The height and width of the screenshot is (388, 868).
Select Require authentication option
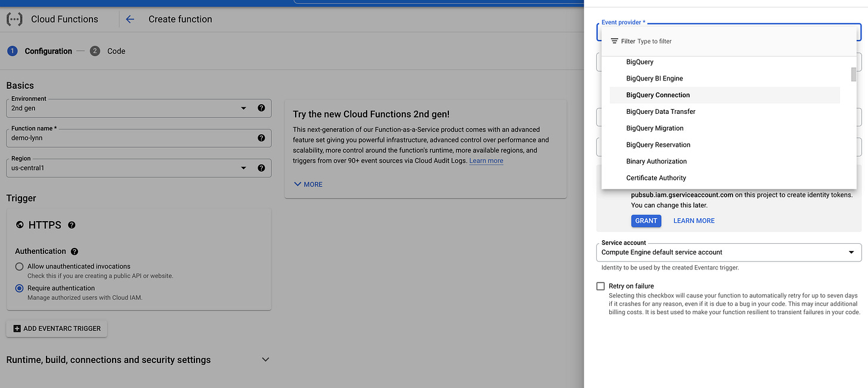20,288
